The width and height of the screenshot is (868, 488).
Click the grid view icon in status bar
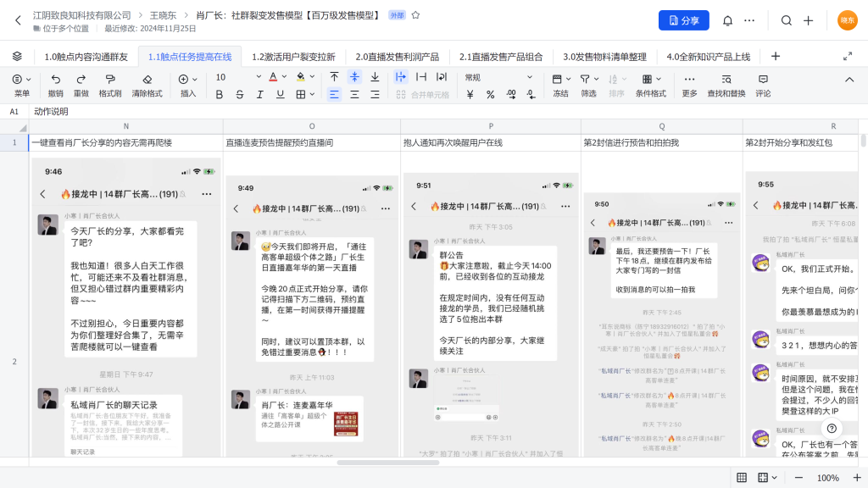pyautogui.click(x=742, y=478)
